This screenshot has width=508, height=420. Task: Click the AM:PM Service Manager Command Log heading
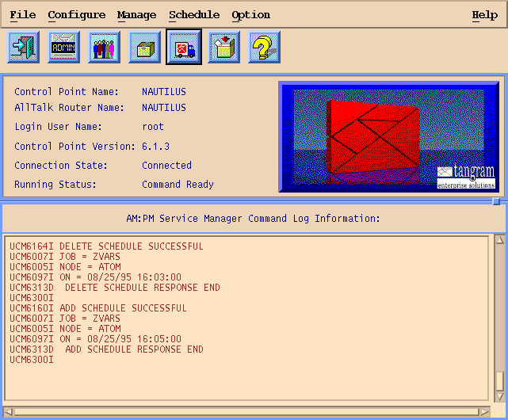coord(253,219)
